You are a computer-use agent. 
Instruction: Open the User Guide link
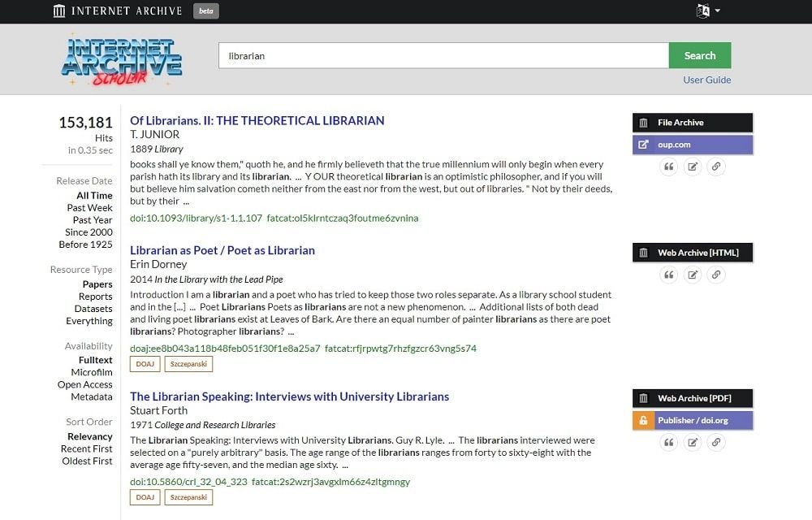point(707,80)
